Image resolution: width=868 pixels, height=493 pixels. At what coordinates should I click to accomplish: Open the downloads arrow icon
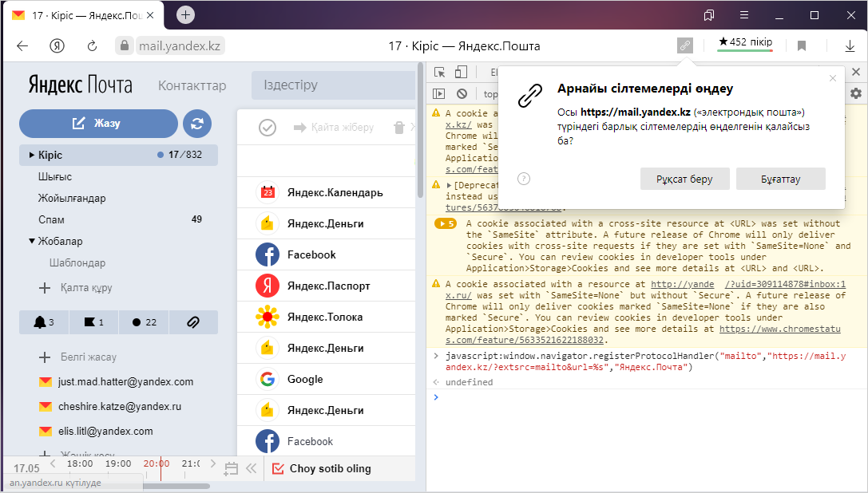coord(850,45)
